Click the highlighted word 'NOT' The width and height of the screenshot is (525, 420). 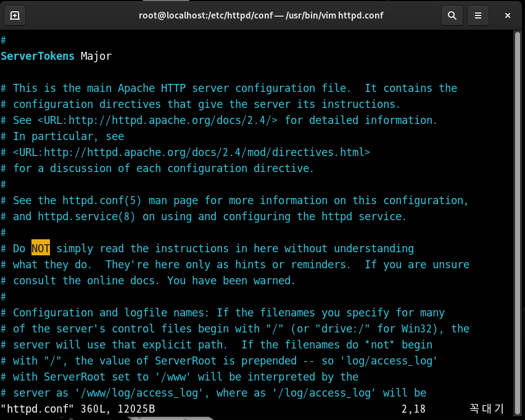41,249
